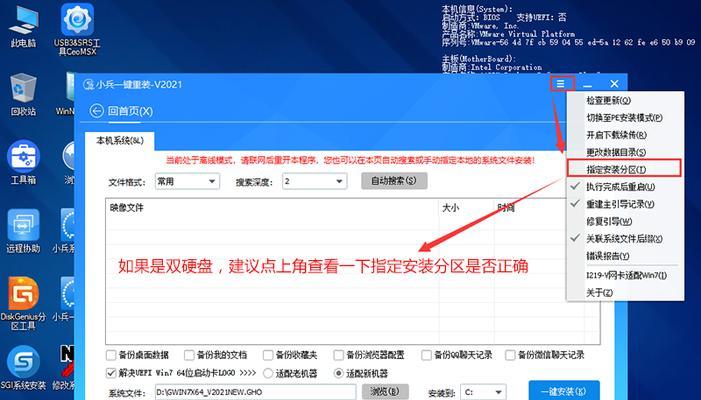The height and width of the screenshot is (400, 701).
Task: Open the This PC desktop icon
Action: click(x=23, y=27)
